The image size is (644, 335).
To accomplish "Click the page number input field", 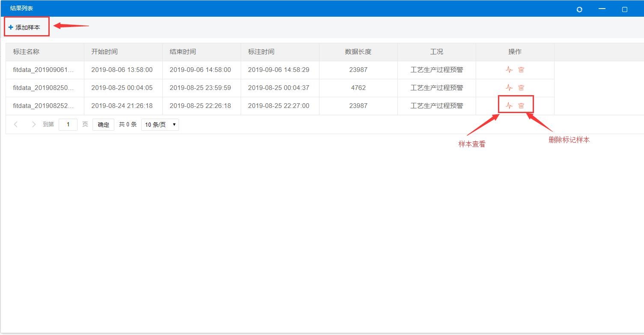I will click(68, 125).
